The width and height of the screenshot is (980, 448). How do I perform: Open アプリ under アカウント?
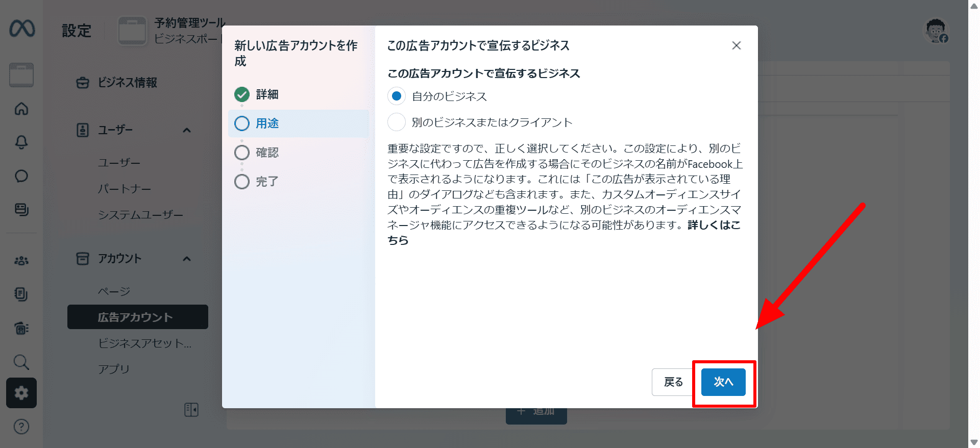click(x=114, y=369)
